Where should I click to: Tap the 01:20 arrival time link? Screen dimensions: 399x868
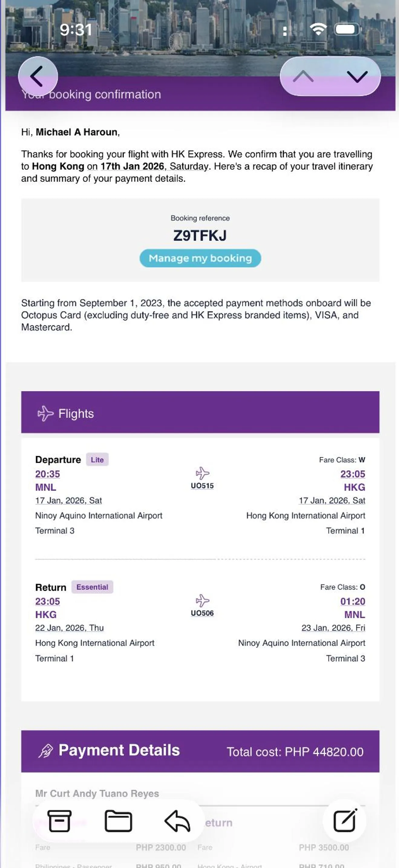click(x=352, y=601)
